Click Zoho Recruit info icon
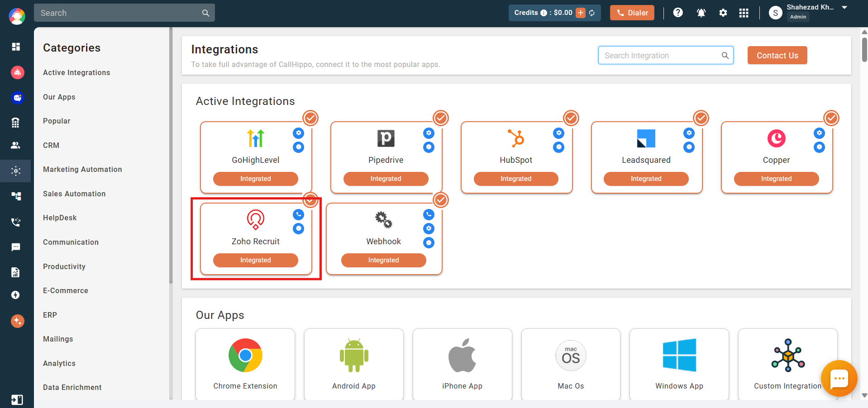The image size is (868, 408). coord(298,228)
